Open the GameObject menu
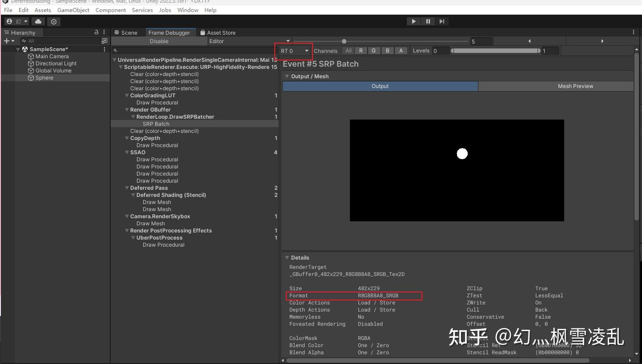The image size is (642, 364). click(74, 10)
